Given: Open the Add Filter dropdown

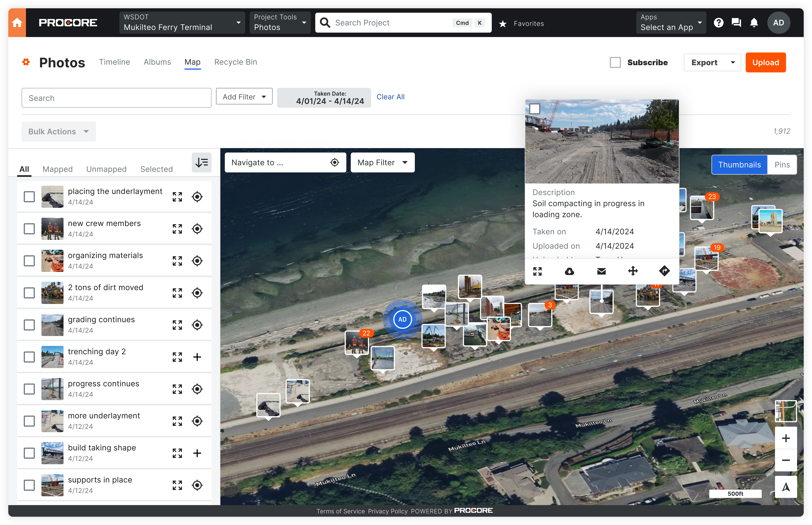Looking at the screenshot, I should (x=244, y=97).
